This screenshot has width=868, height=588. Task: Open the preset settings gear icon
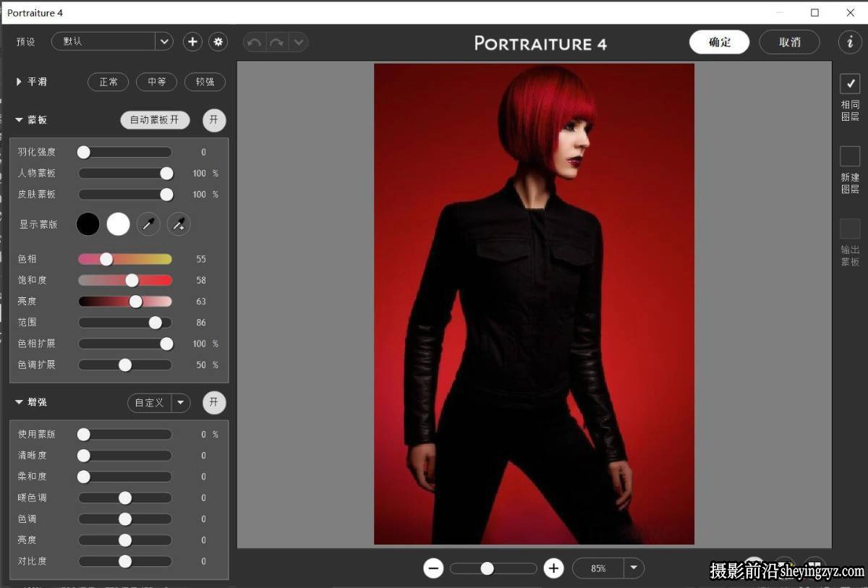point(218,42)
